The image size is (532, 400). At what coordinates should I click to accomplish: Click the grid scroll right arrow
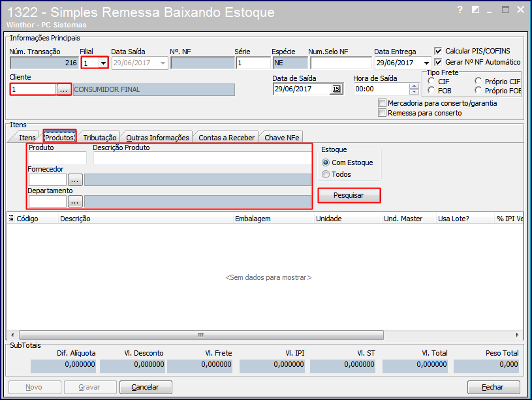click(518, 335)
